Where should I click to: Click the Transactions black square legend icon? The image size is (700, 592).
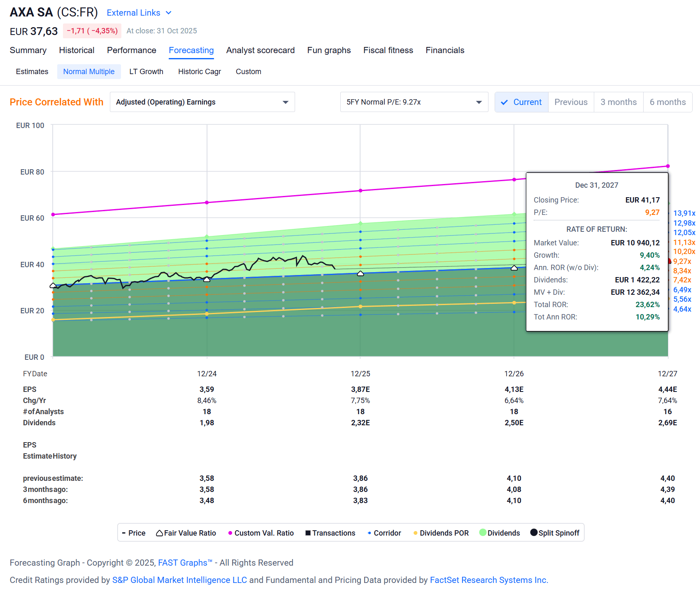(308, 533)
